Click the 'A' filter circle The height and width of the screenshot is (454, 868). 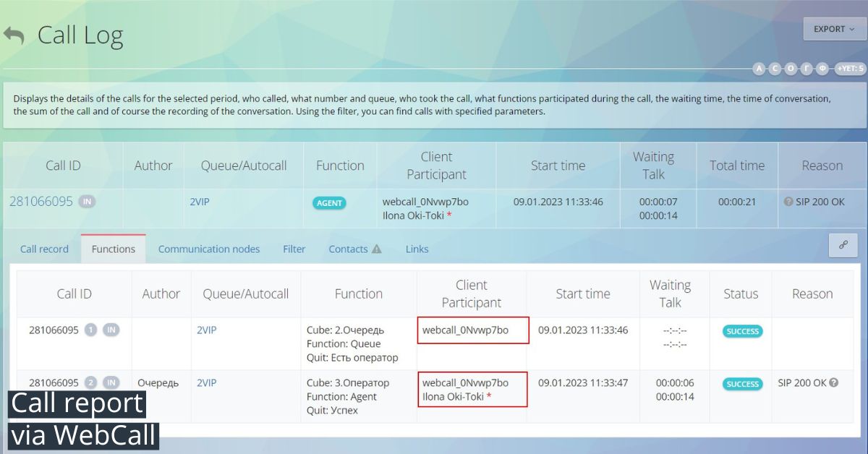759,69
